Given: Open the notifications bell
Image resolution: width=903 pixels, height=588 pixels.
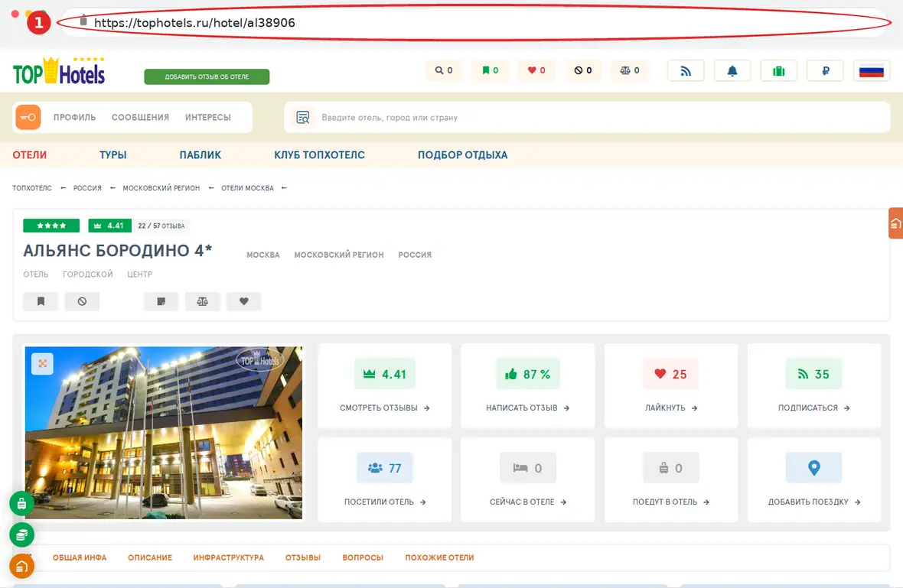Looking at the screenshot, I should [732, 71].
